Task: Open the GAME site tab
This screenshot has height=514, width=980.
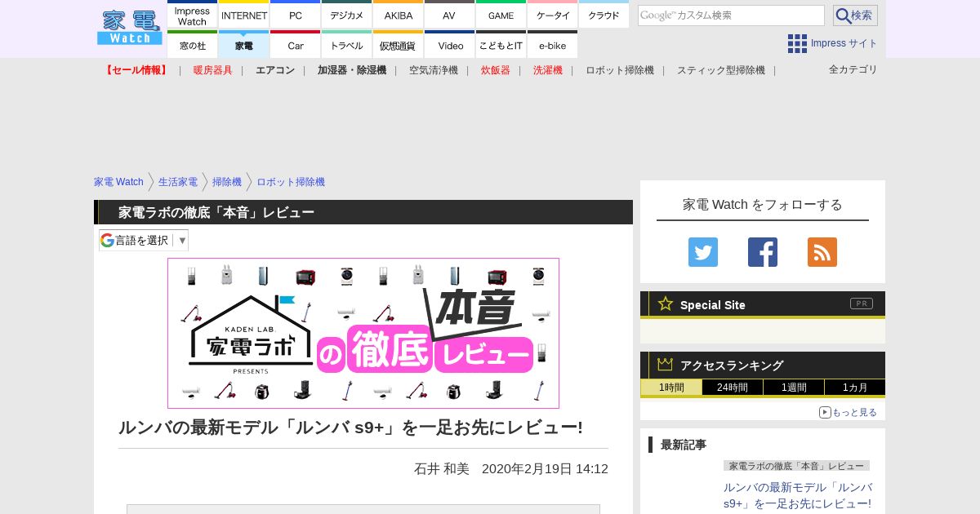Action: click(501, 16)
